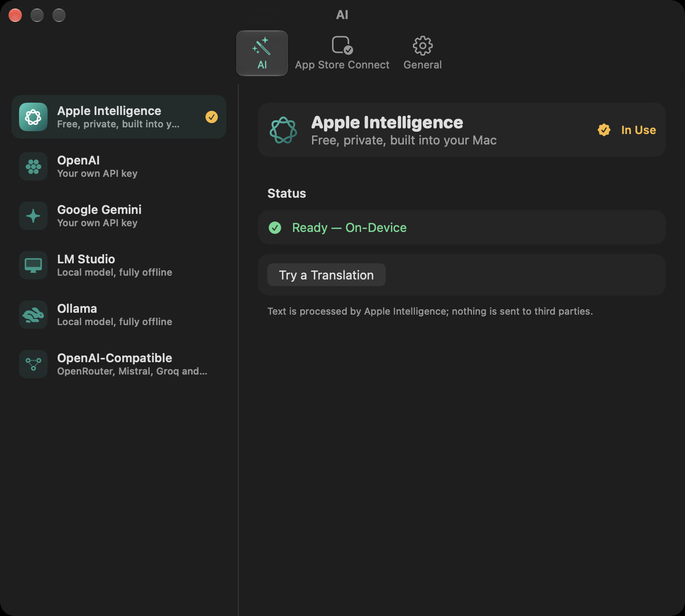
Task: Click the Apple Intelligence sidebar icon
Action: pyautogui.click(x=33, y=117)
